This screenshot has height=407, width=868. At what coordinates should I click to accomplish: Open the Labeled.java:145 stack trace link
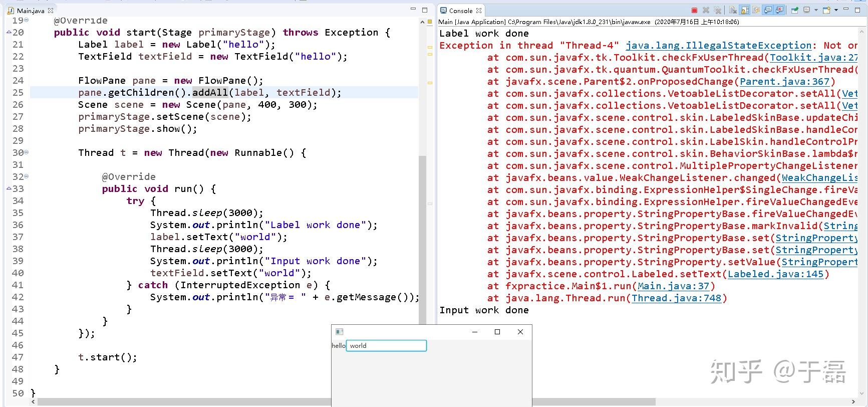[x=775, y=274]
